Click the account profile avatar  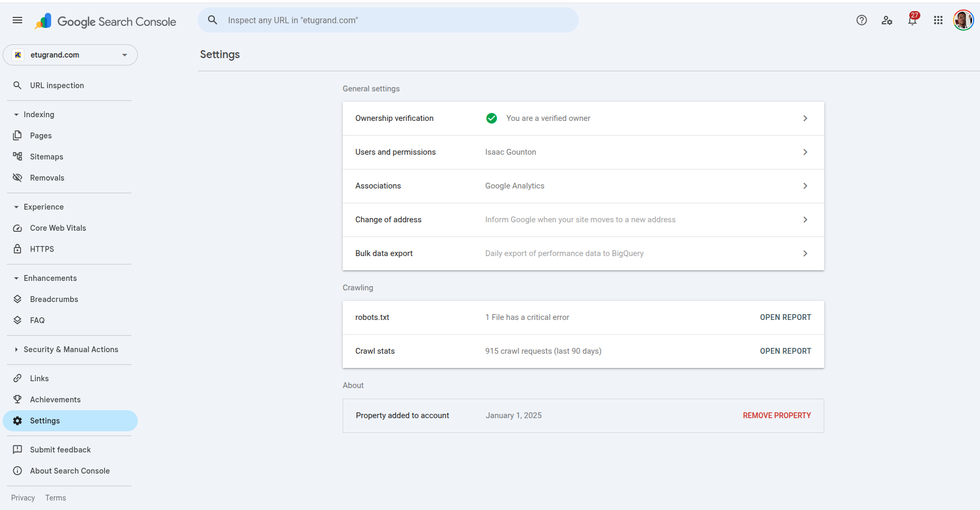[x=963, y=21]
